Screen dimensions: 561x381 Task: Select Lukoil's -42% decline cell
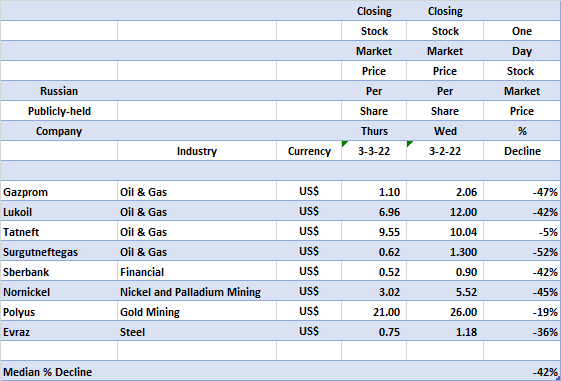coord(522,212)
